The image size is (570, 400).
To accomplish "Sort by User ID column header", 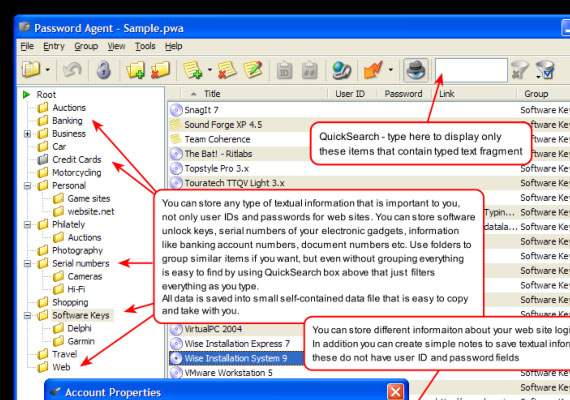I will 350,94.
